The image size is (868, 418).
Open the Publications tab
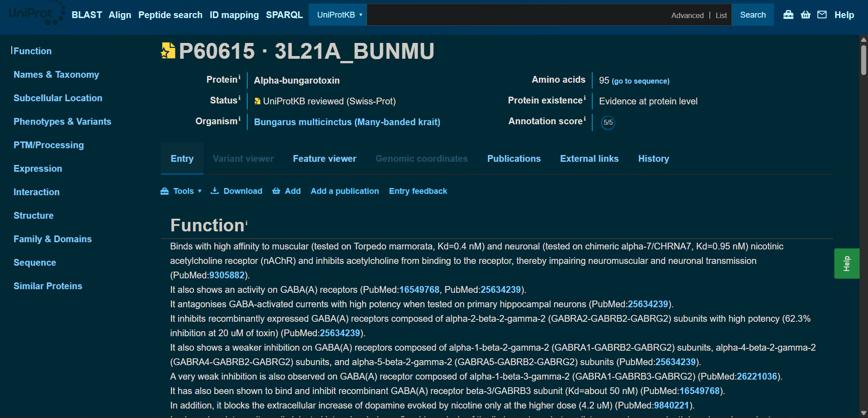click(514, 159)
